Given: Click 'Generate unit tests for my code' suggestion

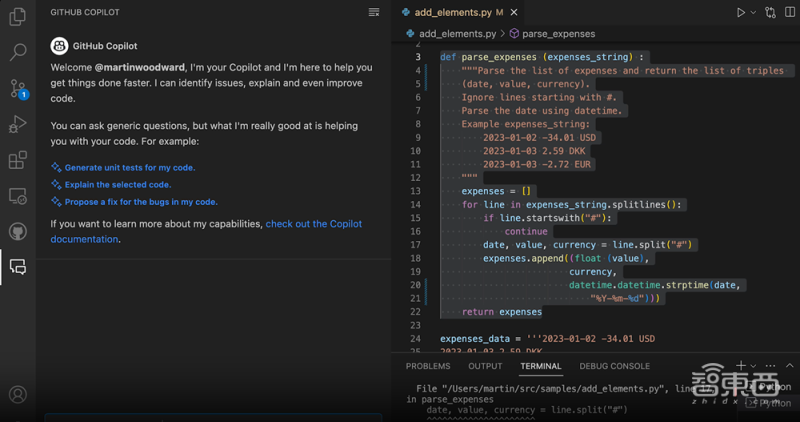Looking at the screenshot, I should coord(130,168).
